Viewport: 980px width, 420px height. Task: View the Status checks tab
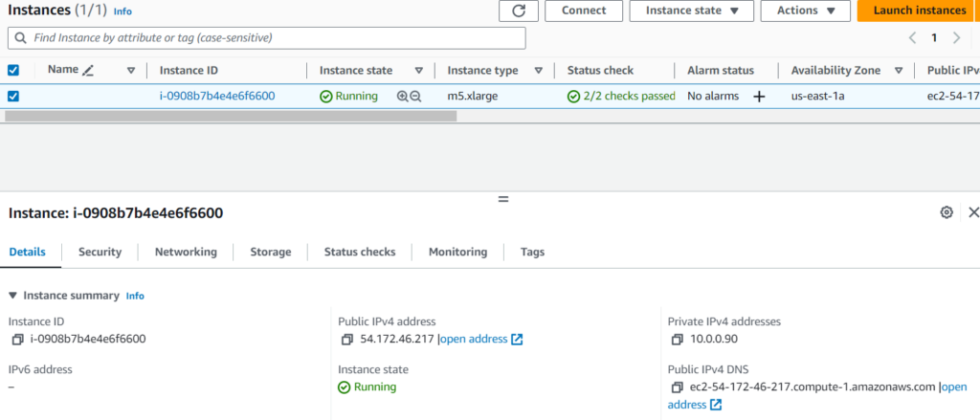pyautogui.click(x=360, y=252)
